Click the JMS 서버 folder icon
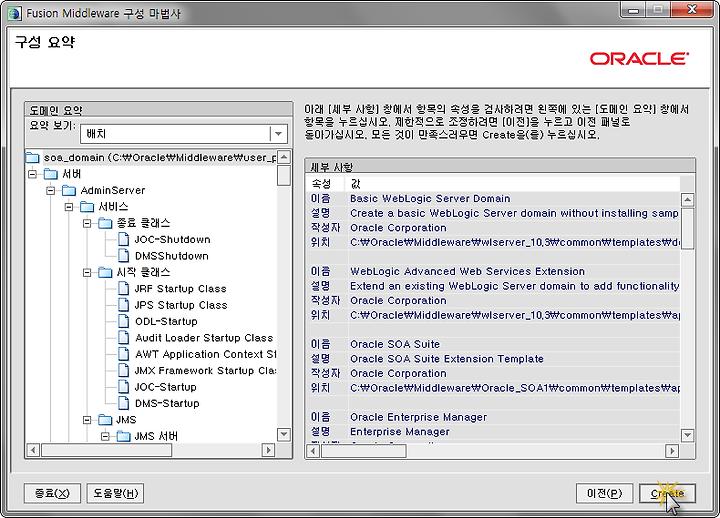720x518 pixels. point(123,436)
